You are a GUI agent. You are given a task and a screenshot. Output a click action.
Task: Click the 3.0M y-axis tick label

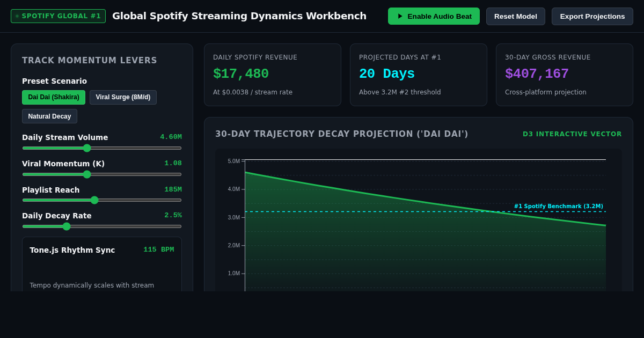tap(234, 217)
